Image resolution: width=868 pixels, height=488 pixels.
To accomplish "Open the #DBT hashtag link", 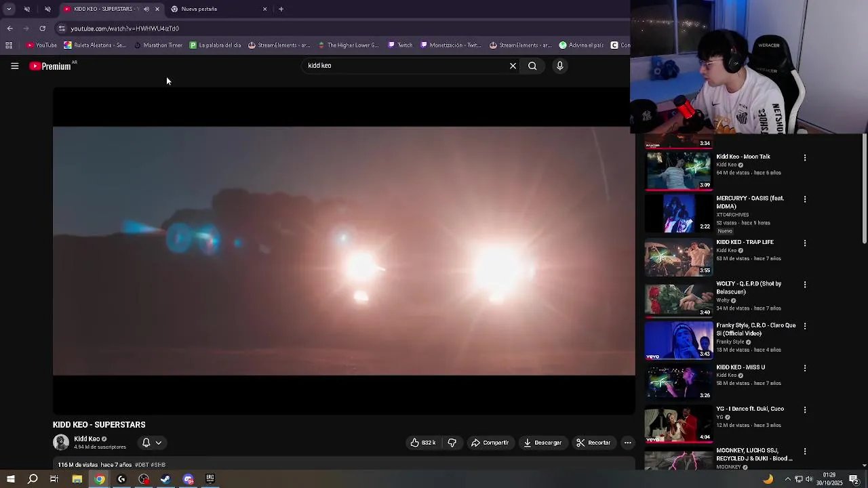I will 142,465.
